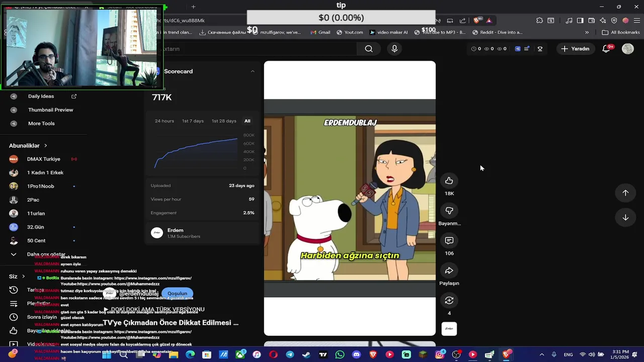
Task: Click the Qoşulun join button
Action: click(x=177, y=293)
